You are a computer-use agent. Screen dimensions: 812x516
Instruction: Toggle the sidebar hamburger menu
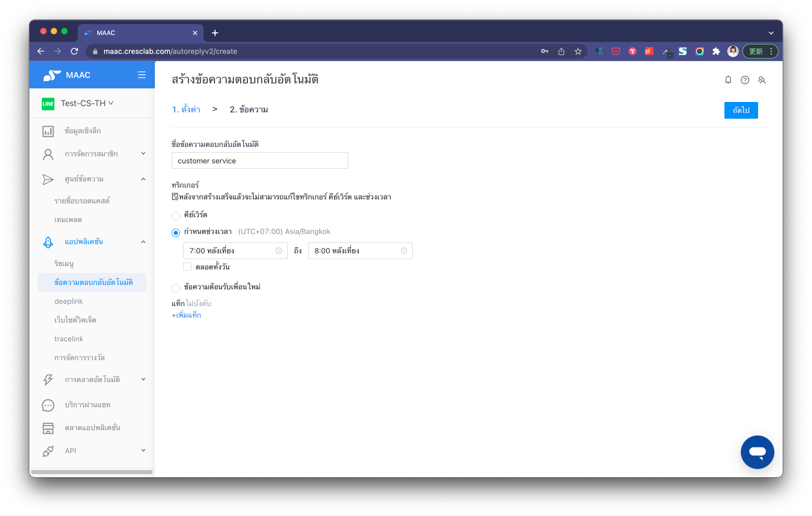pyautogui.click(x=142, y=75)
